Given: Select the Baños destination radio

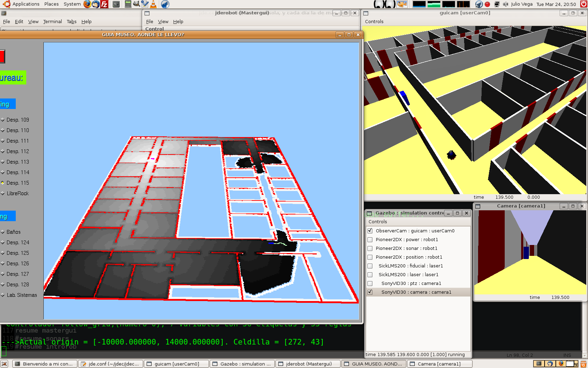Looking at the screenshot, I should pos(2,232).
